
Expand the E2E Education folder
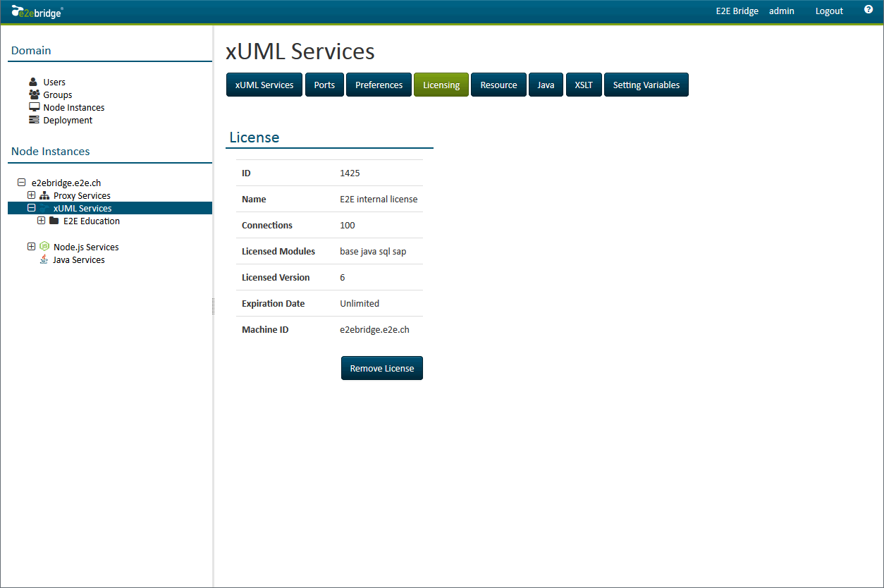[x=41, y=221]
